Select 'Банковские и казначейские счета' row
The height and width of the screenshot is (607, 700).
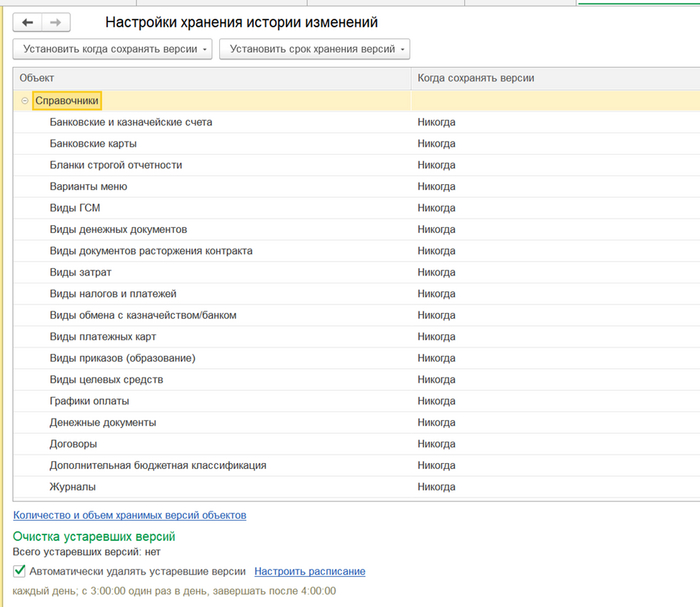[130, 122]
